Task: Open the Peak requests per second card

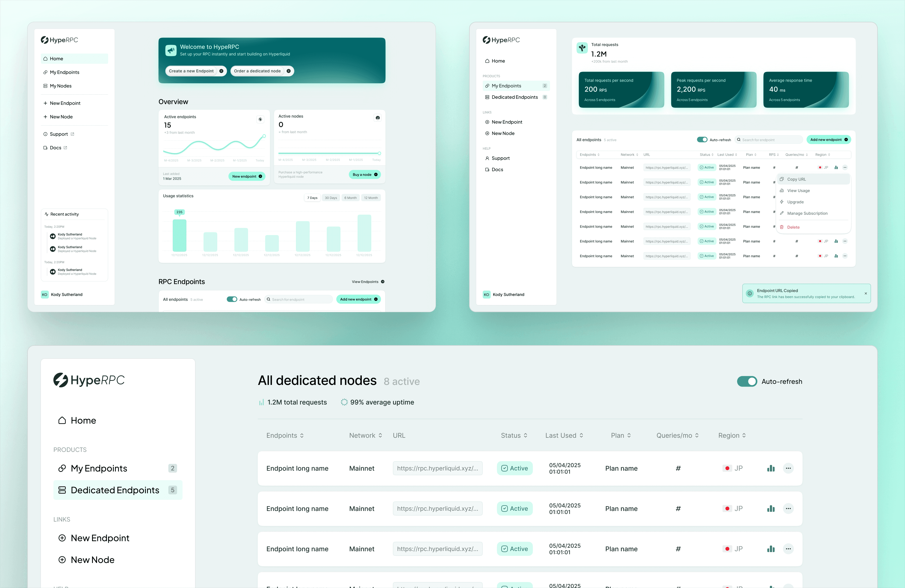Action: point(714,90)
